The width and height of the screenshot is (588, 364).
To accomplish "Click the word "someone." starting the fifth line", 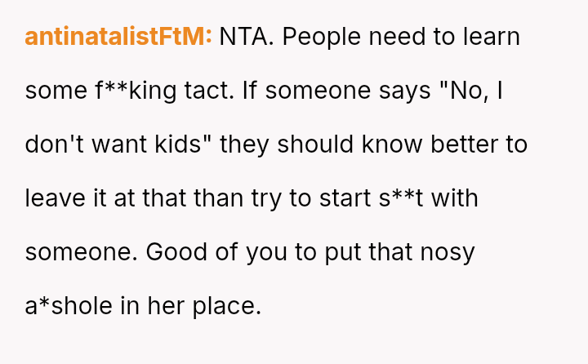I will pyautogui.click(x=82, y=252).
